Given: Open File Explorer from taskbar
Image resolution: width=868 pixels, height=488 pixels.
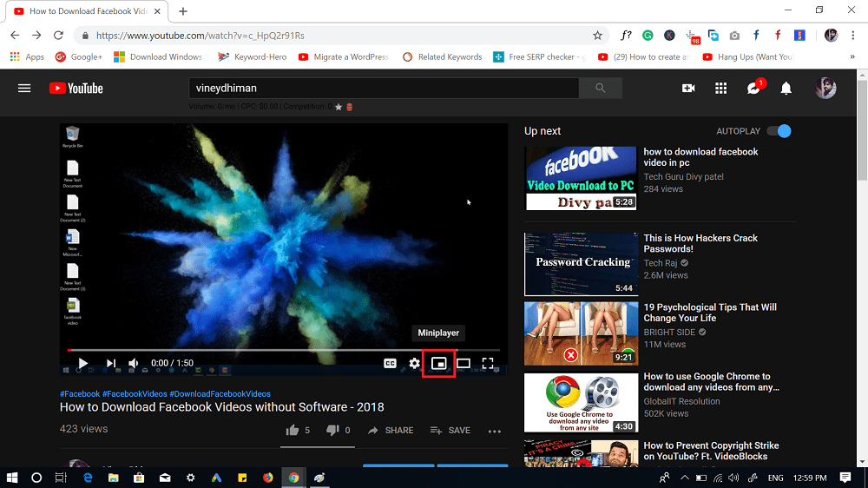Looking at the screenshot, I should click(113, 478).
